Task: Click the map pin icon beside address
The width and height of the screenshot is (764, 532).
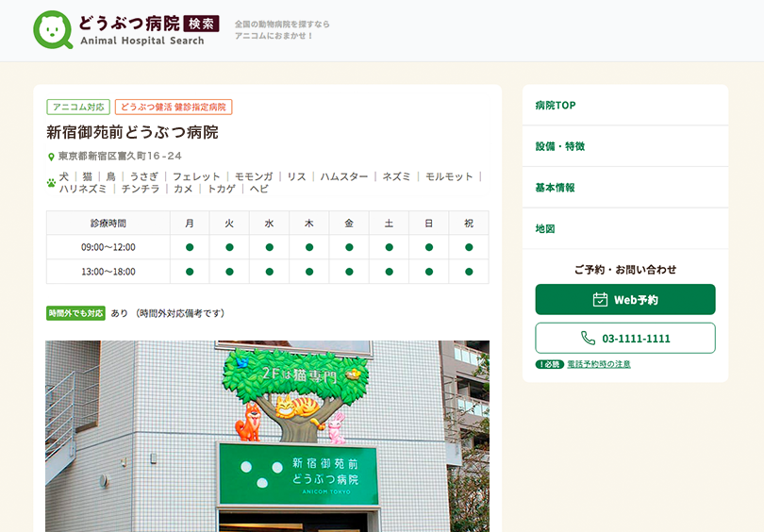Action: click(52, 157)
